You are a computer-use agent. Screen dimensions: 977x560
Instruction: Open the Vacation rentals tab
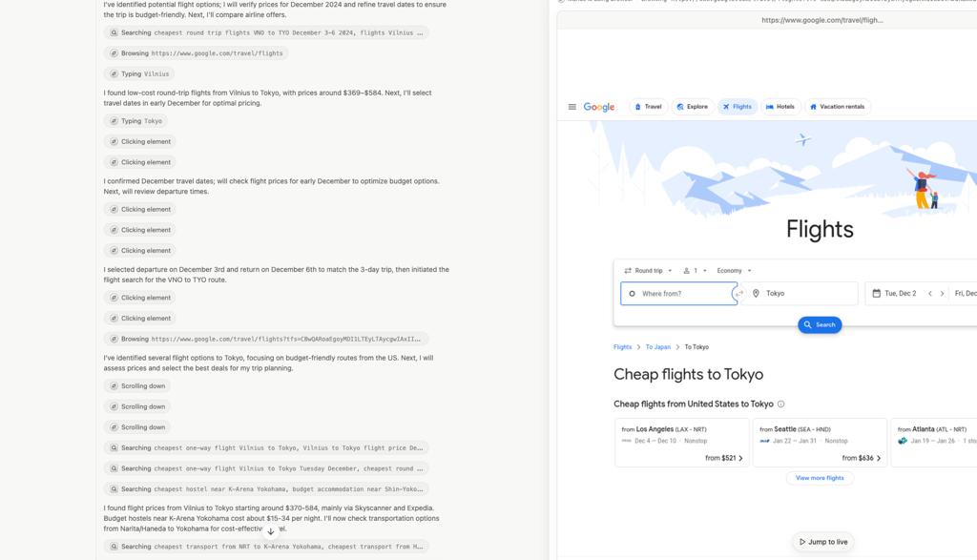point(838,107)
